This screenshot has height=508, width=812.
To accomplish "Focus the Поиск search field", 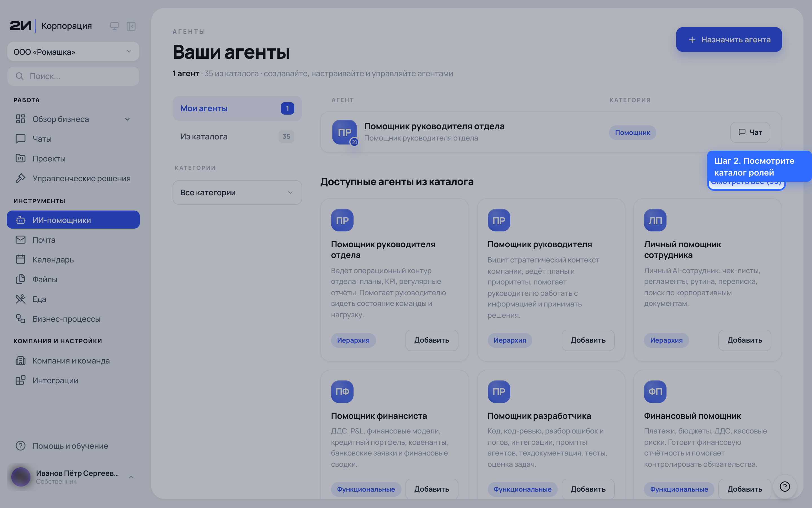I will [x=73, y=76].
